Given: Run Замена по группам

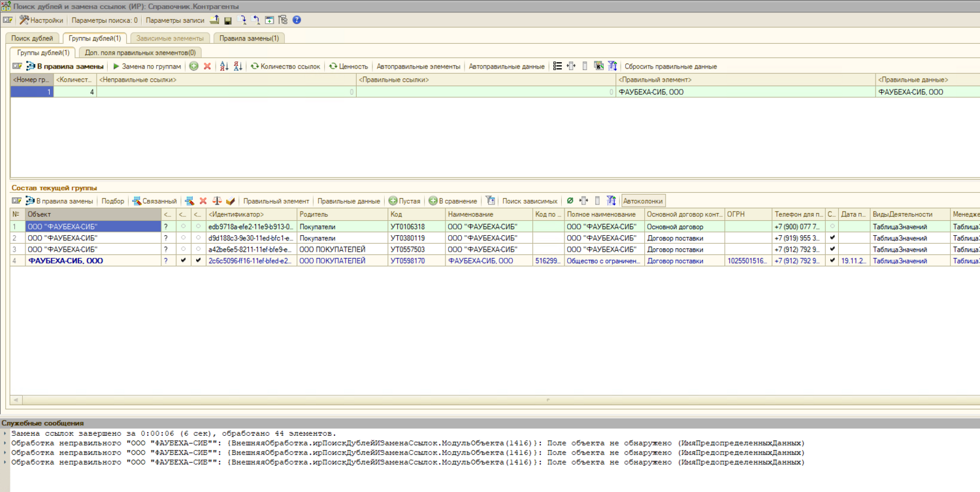Looking at the screenshot, I should click(146, 66).
